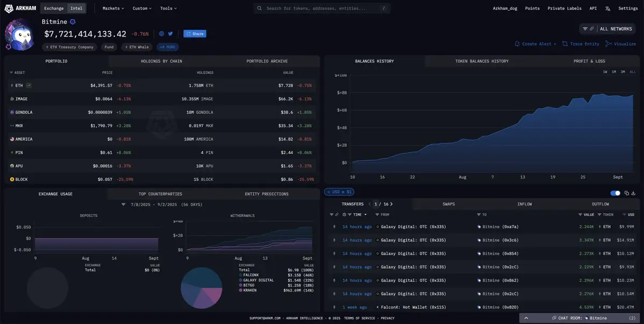Screen dimensions: 644x324
Task: Open the Token Balances History tab
Action: click(481, 61)
